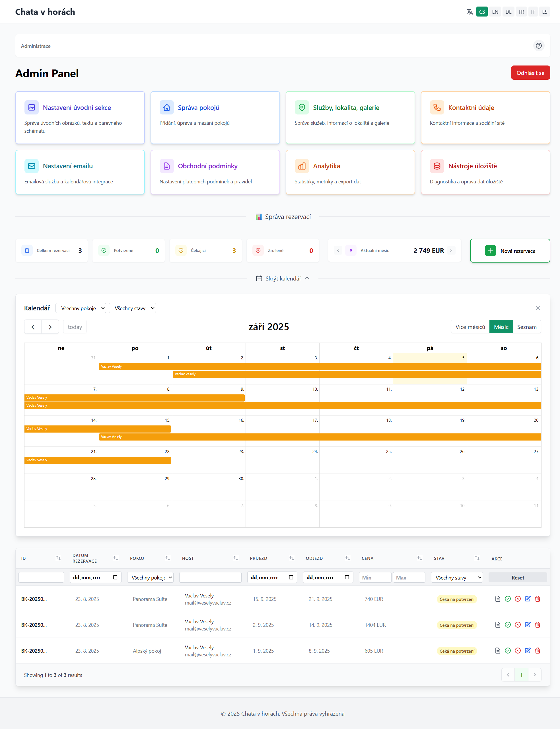Go to the next calendar month arrow

point(50,327)
